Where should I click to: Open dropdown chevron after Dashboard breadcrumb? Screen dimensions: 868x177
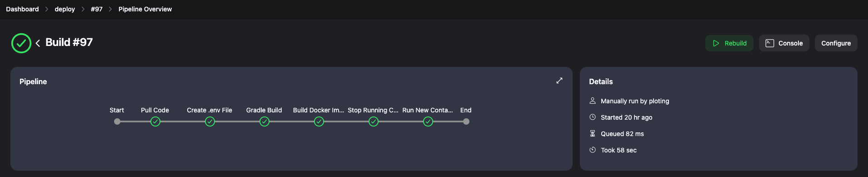[x=46, y=9]
